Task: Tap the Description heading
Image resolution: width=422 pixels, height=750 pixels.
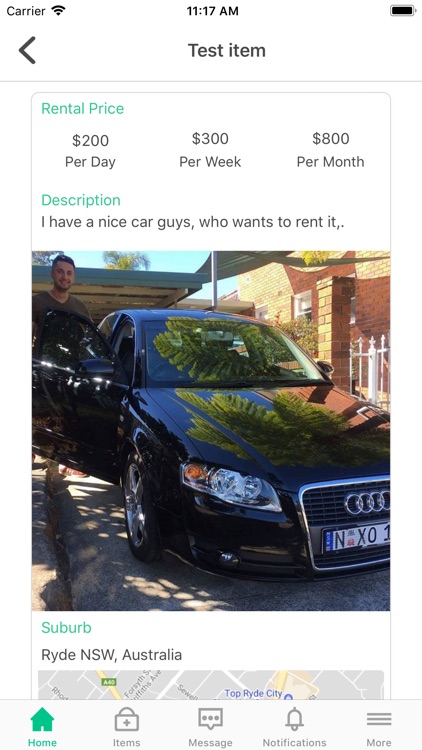Action: tap(81, 200)
